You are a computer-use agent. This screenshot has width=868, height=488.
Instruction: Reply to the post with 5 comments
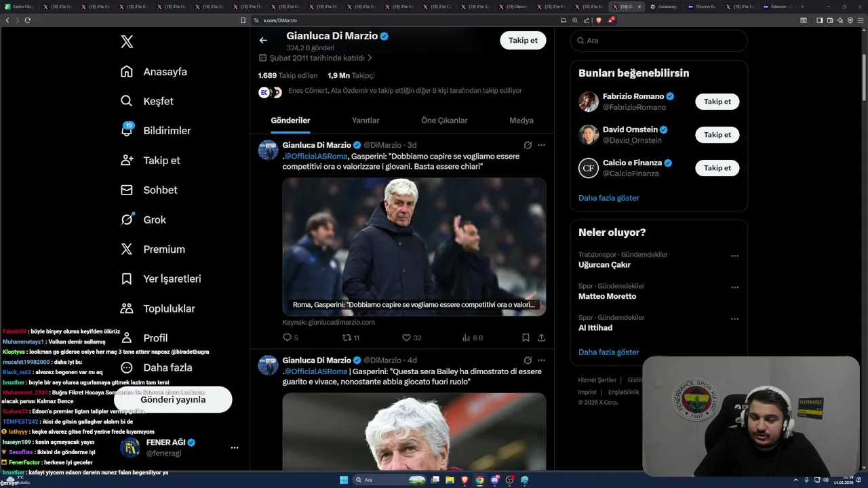click(290, 338)
